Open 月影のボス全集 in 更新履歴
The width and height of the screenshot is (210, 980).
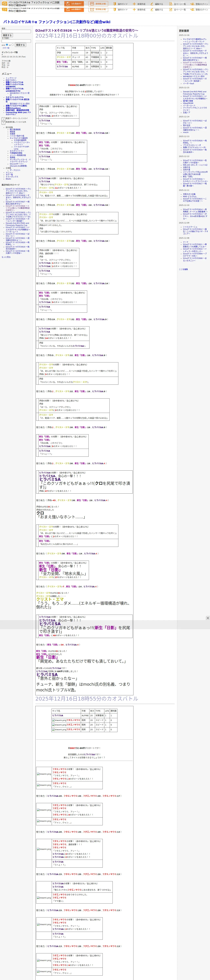[x=189, y=194]
